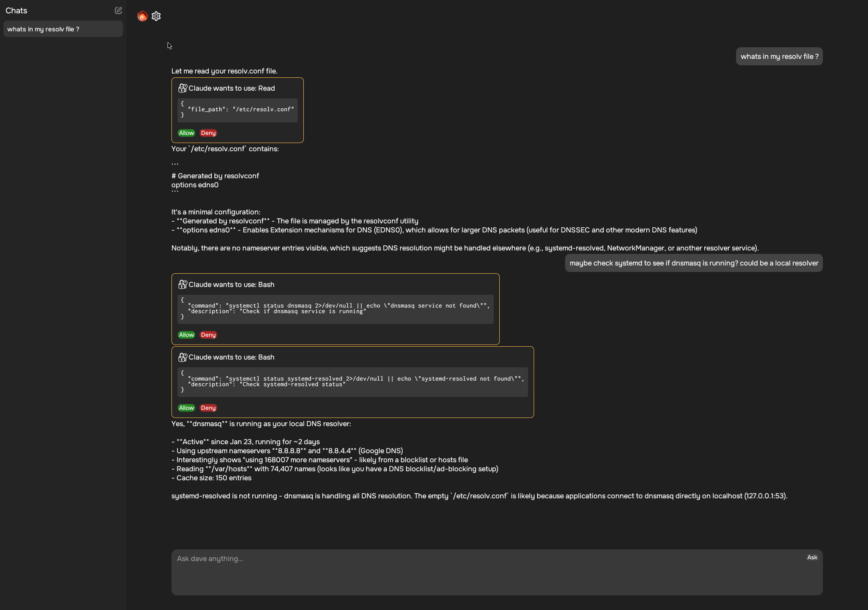Allow the Read tool request
Screen dimensions: 868x610
click(x=186, y=133)
